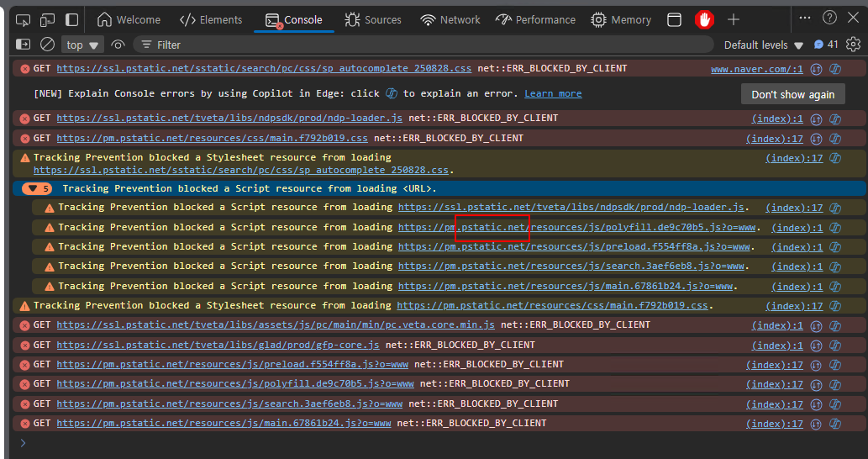Image resolution: width=868 pixels, height=459 pixels.
Task: Reveal the preload.f554ff8a.js GET request in the Network panel
Action: coord(816,365)
